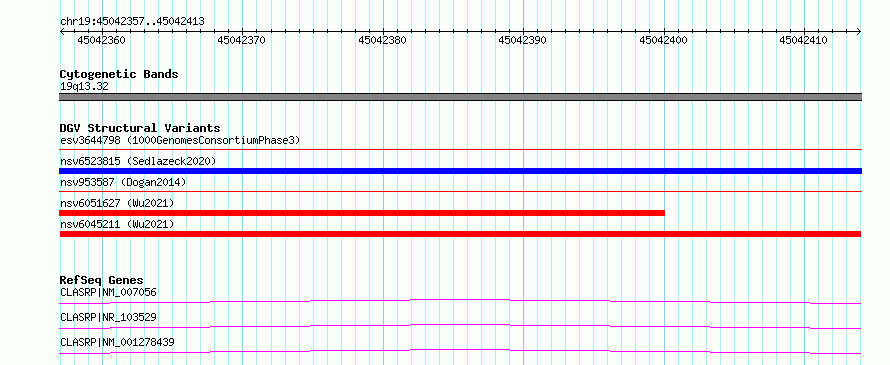Open the DGV Structural Variants track title

(x=140, y=128)
